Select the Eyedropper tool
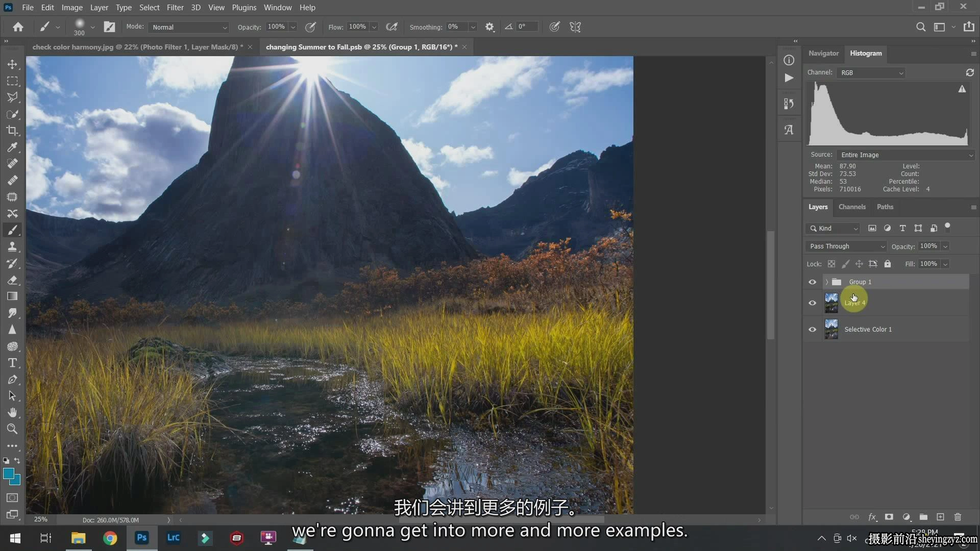 (x=12, y=147)
